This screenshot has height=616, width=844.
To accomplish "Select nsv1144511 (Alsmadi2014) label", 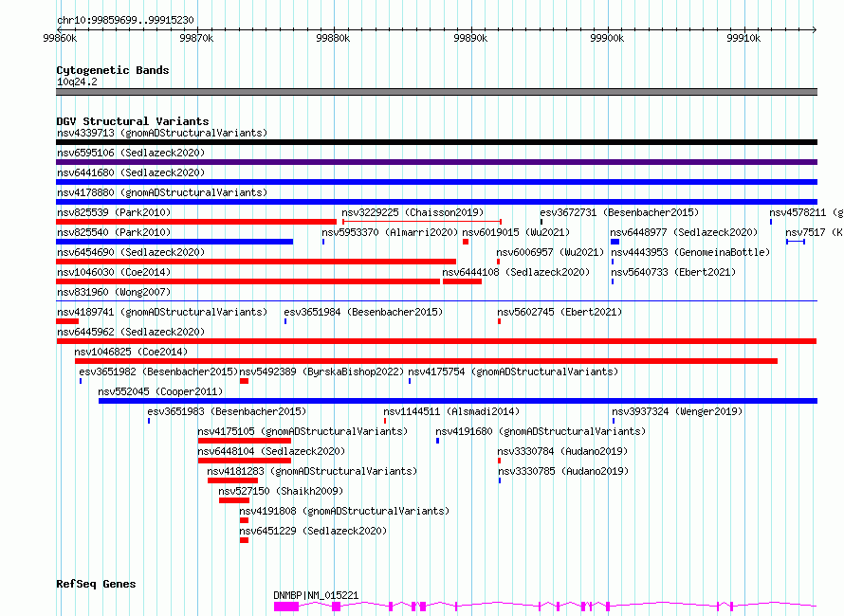I will coord(451,411).
